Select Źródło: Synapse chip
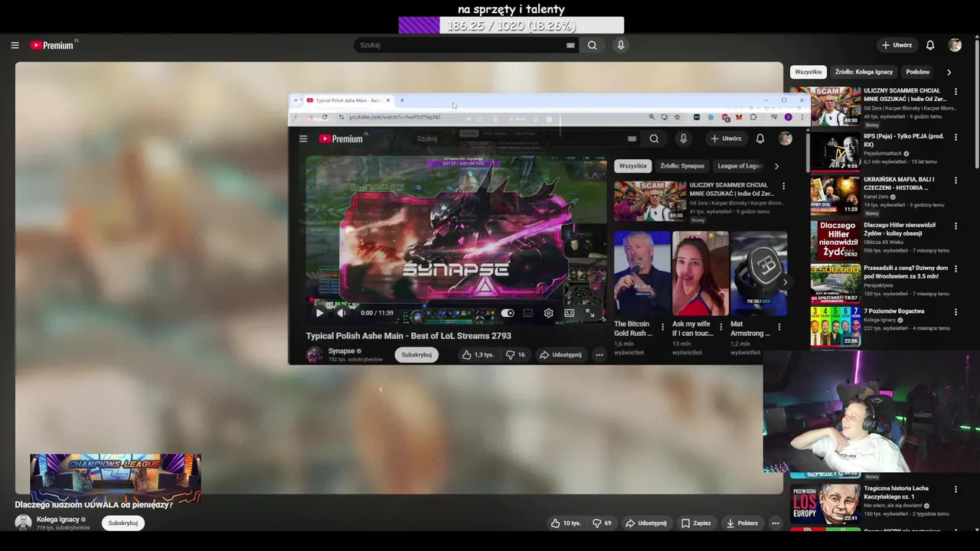Image resolution: width=980 pixels, height=551 pixels. click(x=682, y=166)
